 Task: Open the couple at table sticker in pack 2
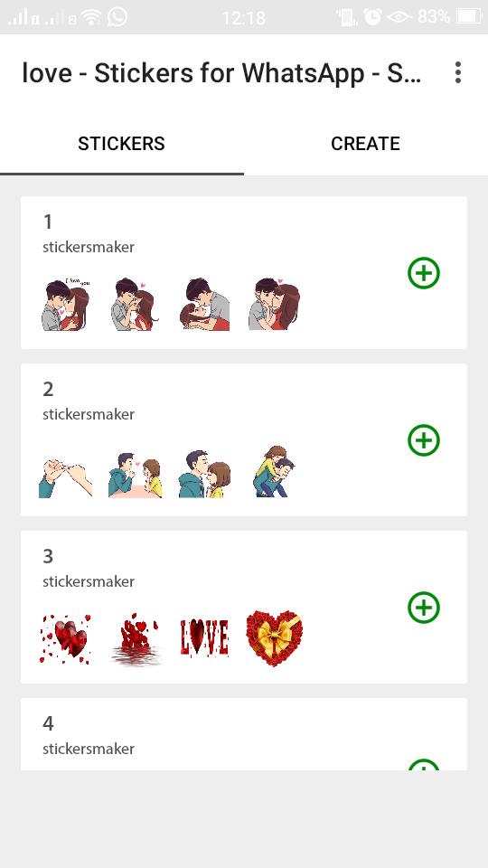(136, 475)
